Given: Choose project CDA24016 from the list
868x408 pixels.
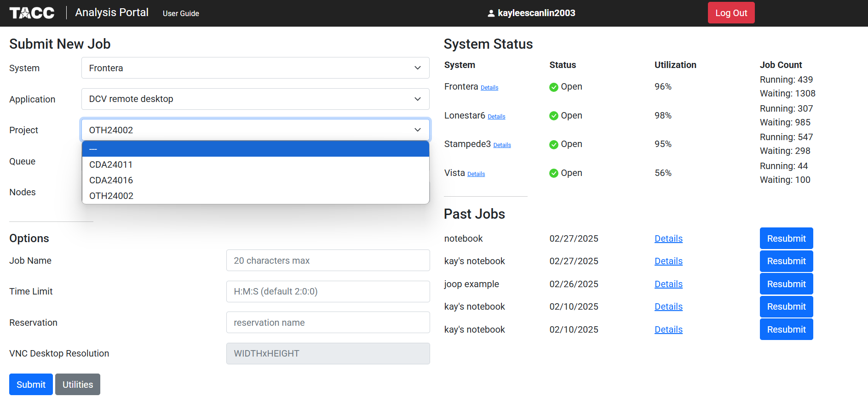Looking at the screenshot, I should click(255, 180).
